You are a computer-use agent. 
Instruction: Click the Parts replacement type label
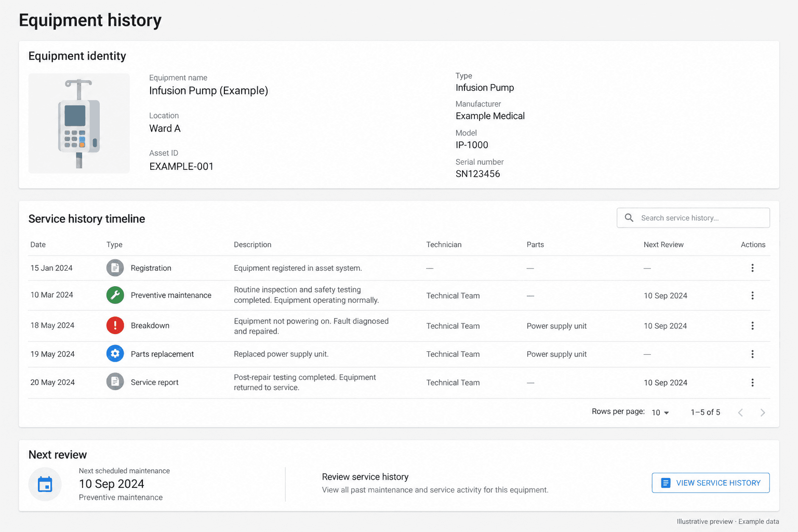point(162,354)
